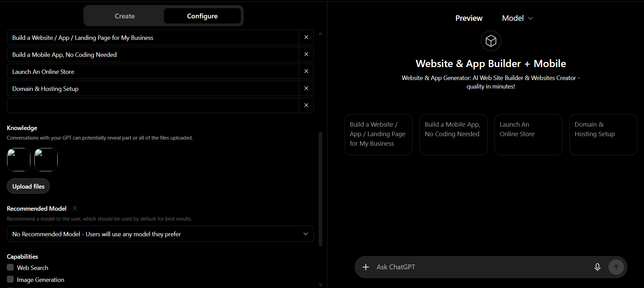This screenshot has width=644, height=288.
Task: Click the configure panel vertical scrollbar
Action: tap(320, 189)
